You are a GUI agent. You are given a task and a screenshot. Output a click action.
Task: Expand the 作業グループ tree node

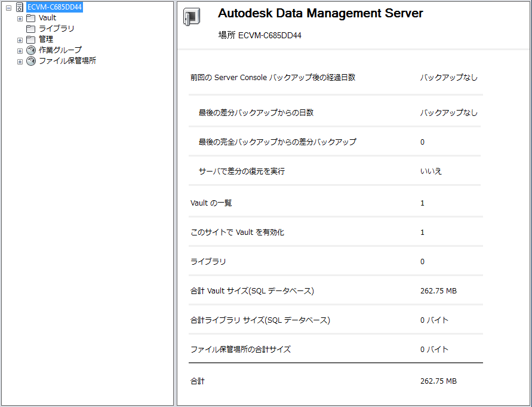pos(20,51)
